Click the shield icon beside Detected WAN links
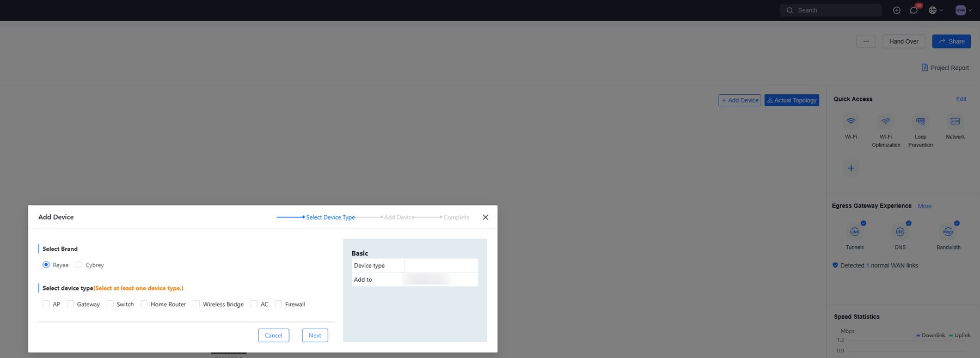Screen dimensions: 980x358 pos(835,265)
